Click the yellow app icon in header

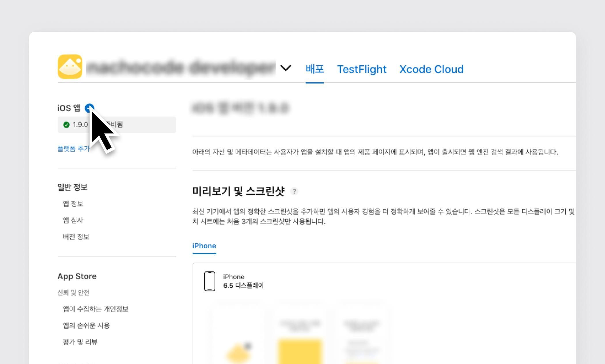pyautogui.click(x=70, y=67)
